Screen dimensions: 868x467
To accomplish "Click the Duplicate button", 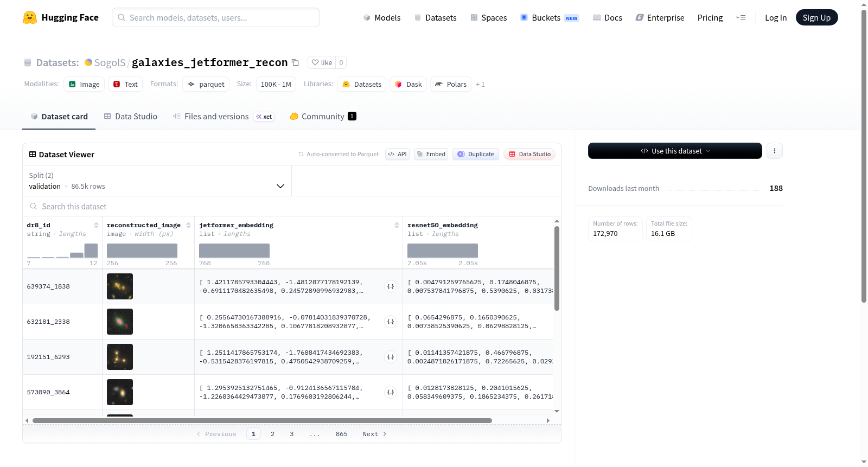I will (476, 154).
